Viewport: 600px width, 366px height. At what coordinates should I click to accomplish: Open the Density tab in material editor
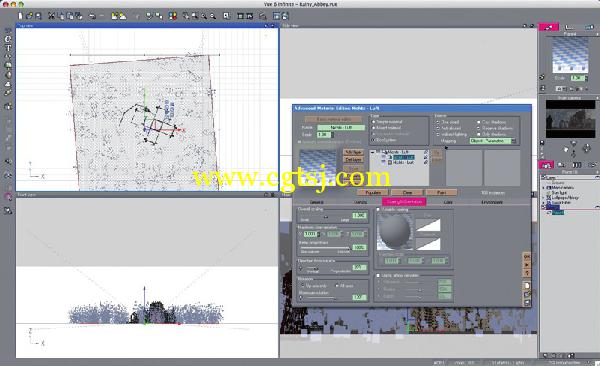pyautogui.click(x=360, y=202)
